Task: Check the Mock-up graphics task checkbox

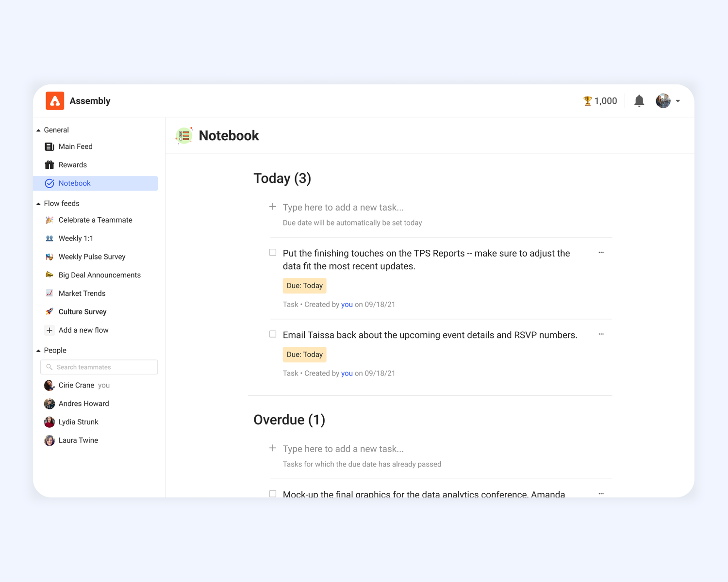Action: pyautogui.click(x=272, y=493)
